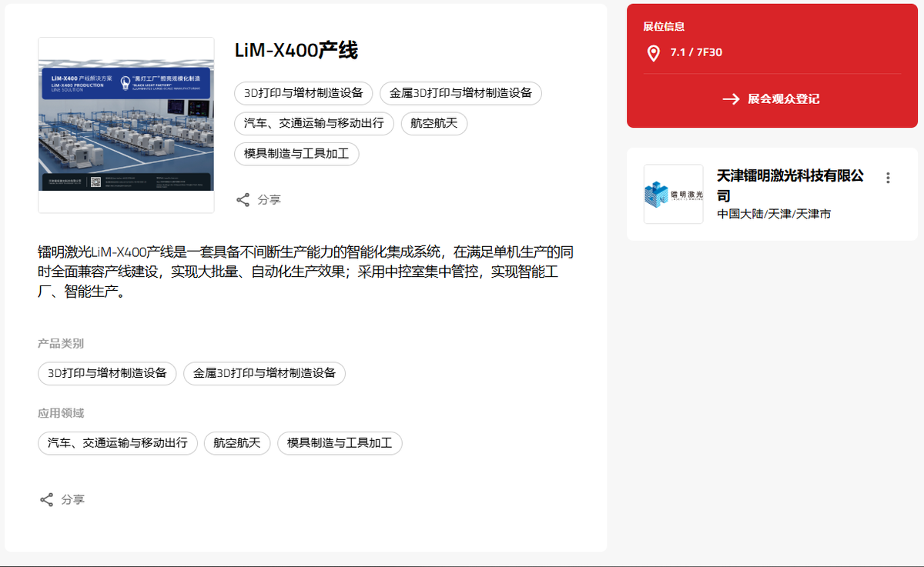Screen dimensions: 924x567
Task: Click 模具制造与工具加工 under 应用领域
Action: tap(340, 442)
